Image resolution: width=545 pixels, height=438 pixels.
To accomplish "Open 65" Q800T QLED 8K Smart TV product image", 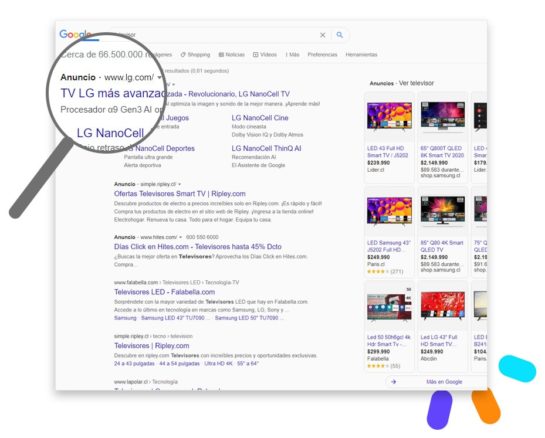I will [x=443, y=116].
